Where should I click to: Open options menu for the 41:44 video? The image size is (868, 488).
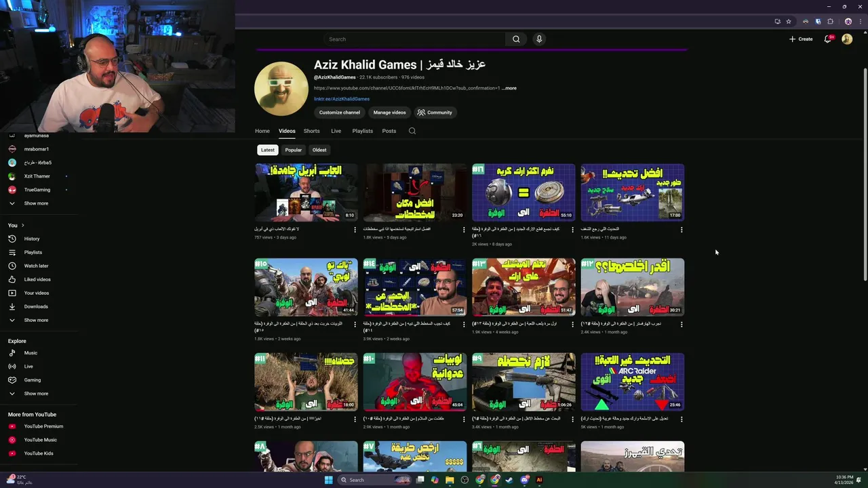click(355, 325)
